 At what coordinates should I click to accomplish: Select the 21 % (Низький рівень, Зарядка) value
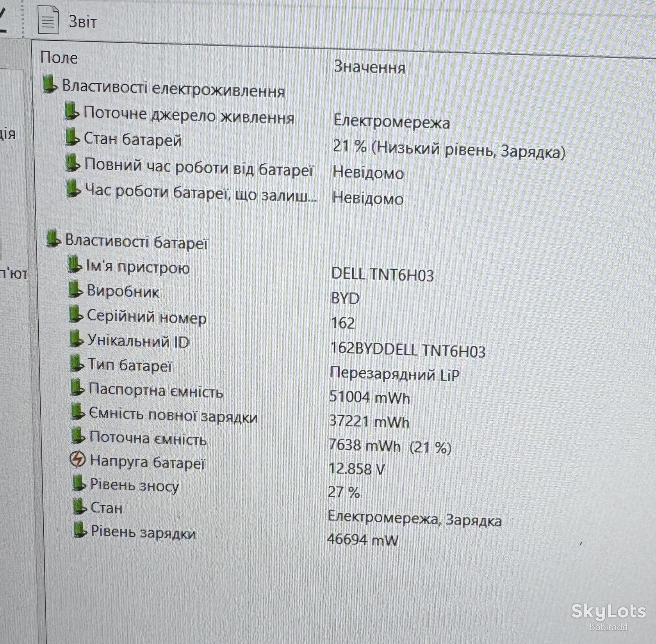[449, 149]
